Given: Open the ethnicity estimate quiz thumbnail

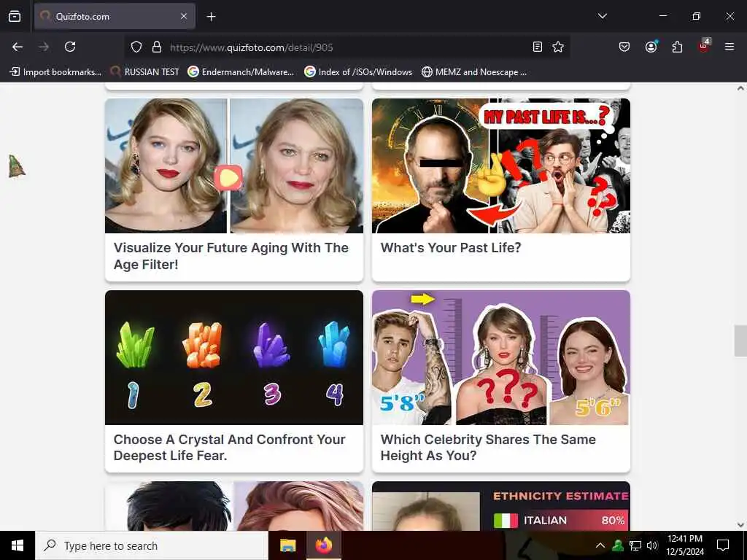Looking at the screenshot, I should [500, 506].
